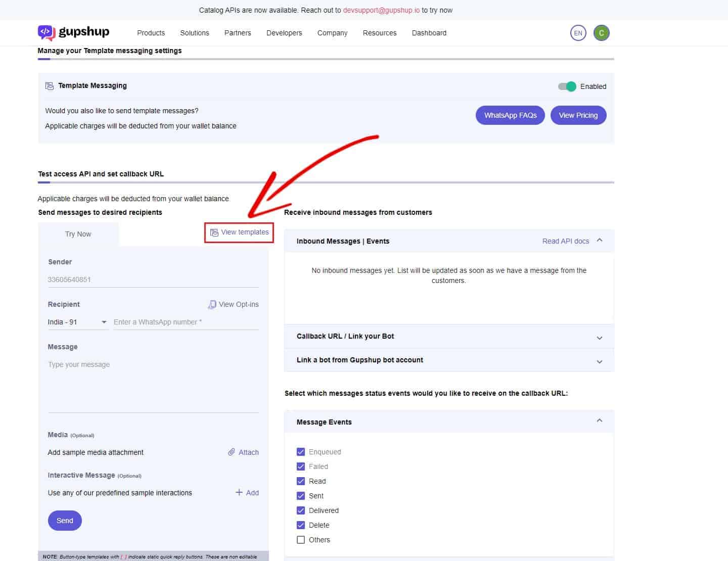Uncheck the Enqueued event checkbox

(x=301, y=452)
